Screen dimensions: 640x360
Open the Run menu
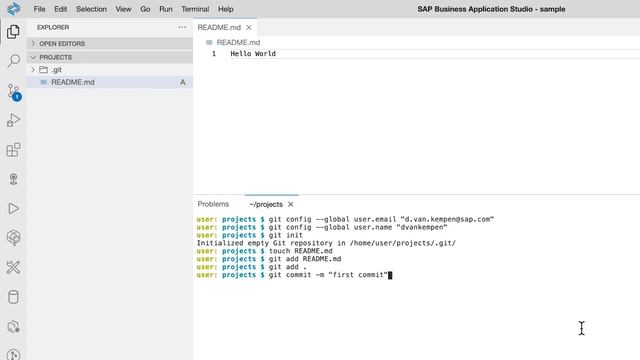(166, 9)
